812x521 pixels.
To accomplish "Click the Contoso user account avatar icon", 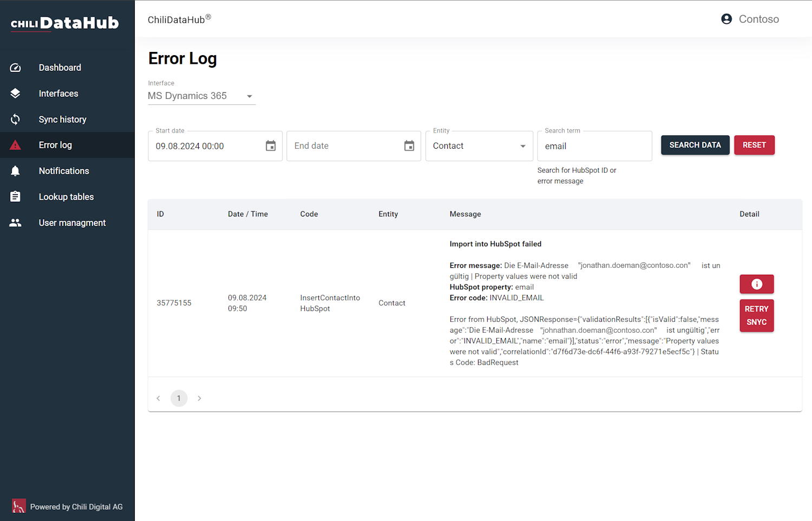I will pos(726,19).
